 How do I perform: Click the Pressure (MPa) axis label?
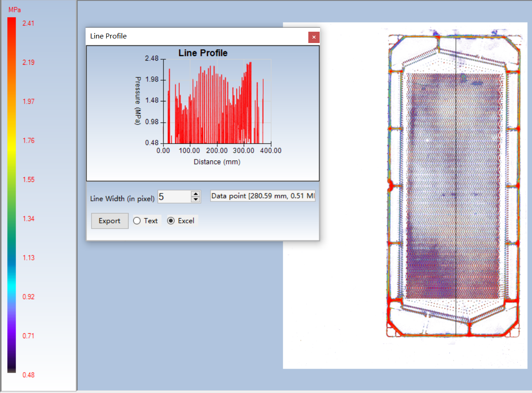138,101
